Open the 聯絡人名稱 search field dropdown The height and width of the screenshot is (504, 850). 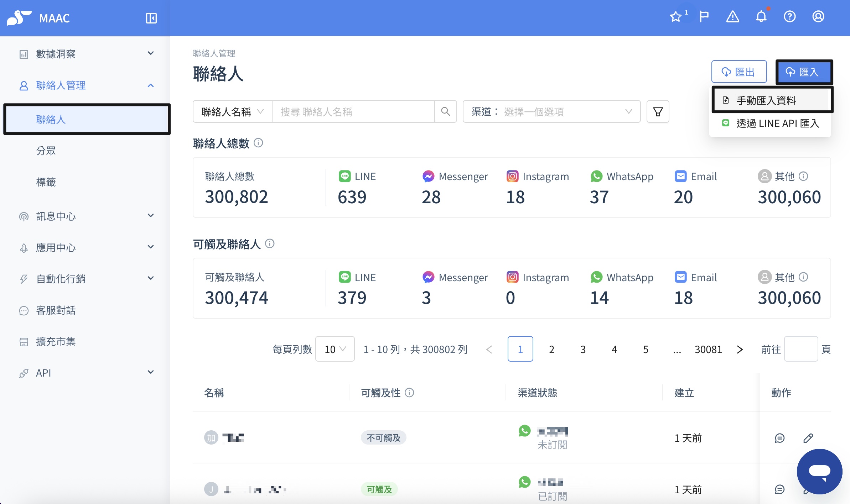[x=233, y=111]
